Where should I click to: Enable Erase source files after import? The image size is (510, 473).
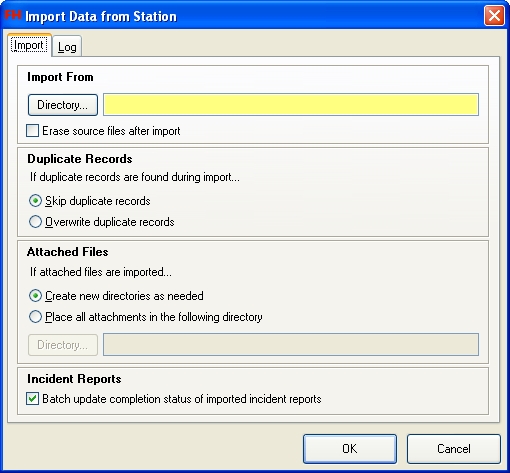click(32, 131)
